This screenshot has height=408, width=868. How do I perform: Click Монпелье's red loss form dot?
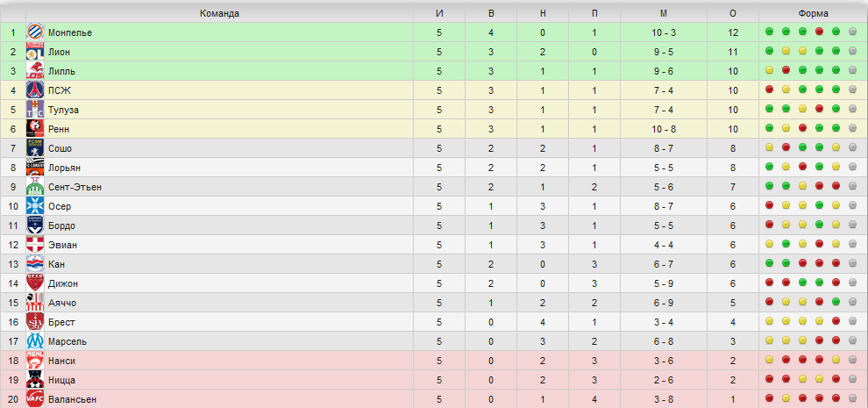819,32
